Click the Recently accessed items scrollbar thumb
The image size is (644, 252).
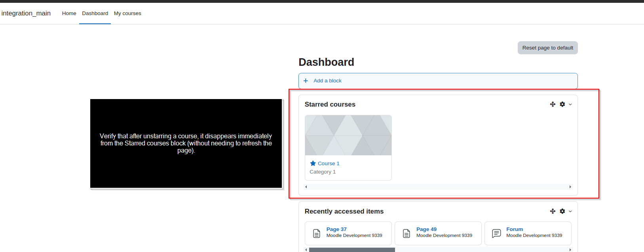pos(352,250)
